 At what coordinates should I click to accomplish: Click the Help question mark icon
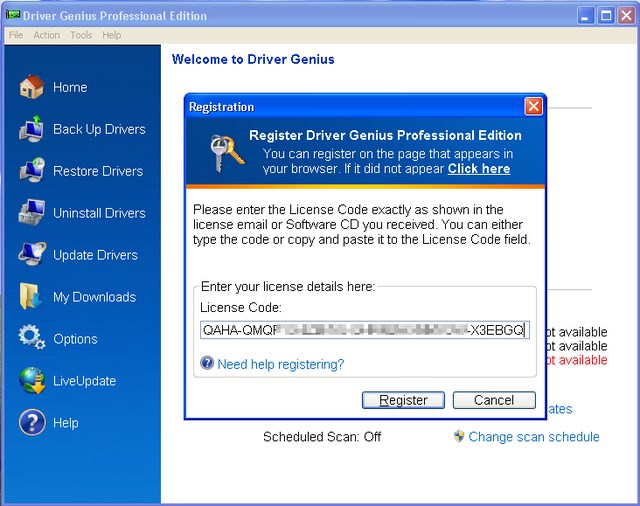[32, 422]
